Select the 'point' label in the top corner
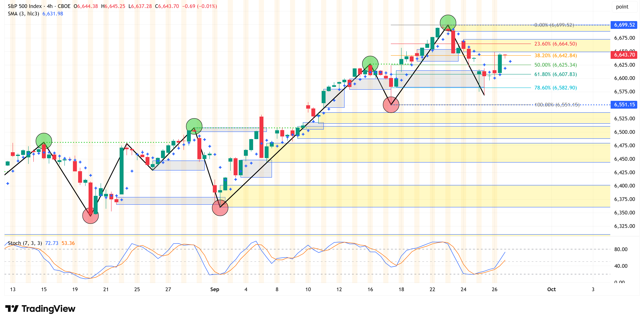 point(622,7)
